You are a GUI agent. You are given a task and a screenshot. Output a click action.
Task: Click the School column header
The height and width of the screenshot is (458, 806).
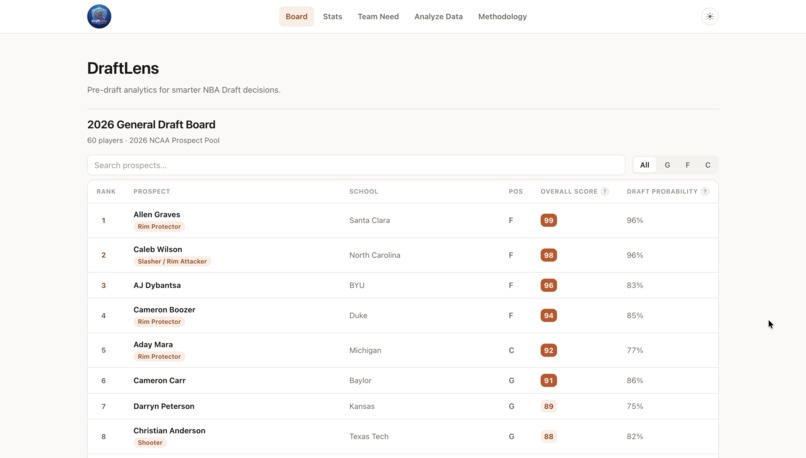[363, 191]
